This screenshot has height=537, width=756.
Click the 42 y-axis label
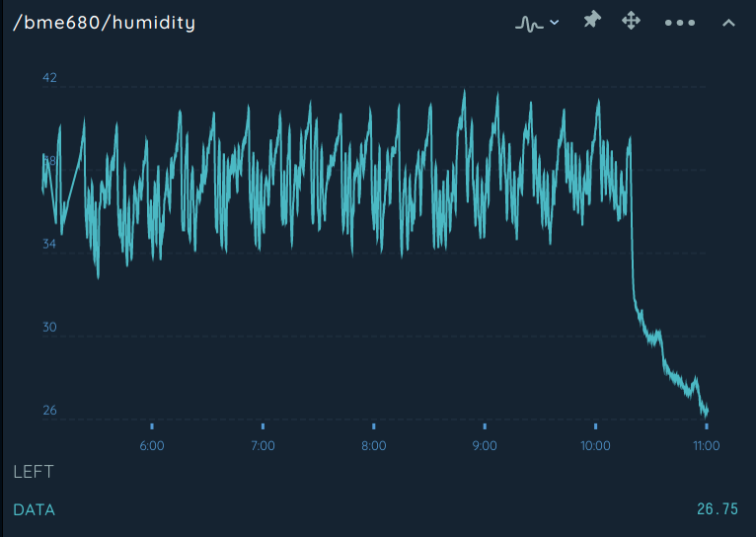tap(49, 78)
